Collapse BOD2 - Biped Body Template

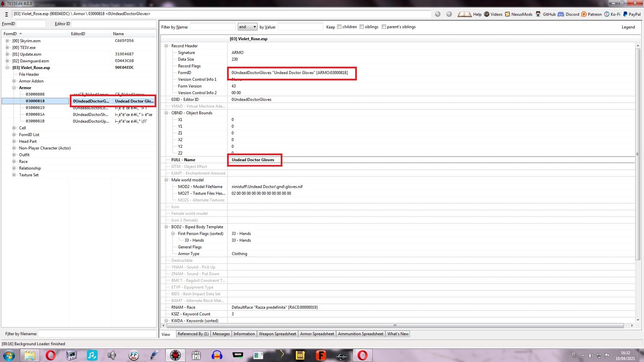[x=166, y=227]
